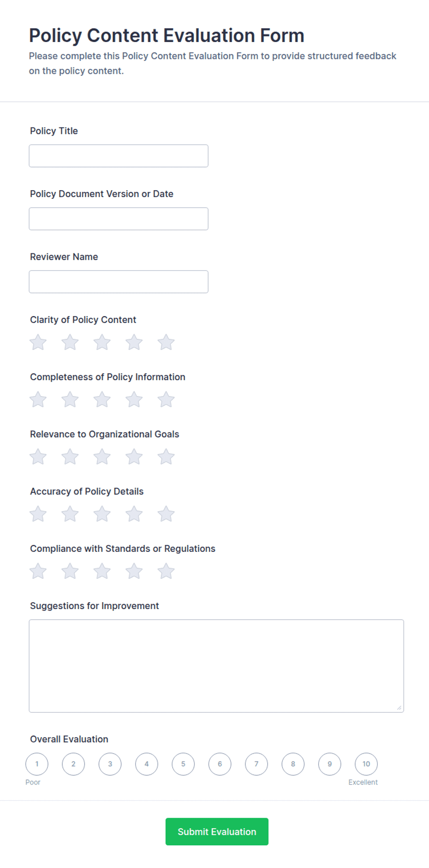Select Overall Evaluation score 10 (Excellent)
429x868 pixels.
[366, 764]
